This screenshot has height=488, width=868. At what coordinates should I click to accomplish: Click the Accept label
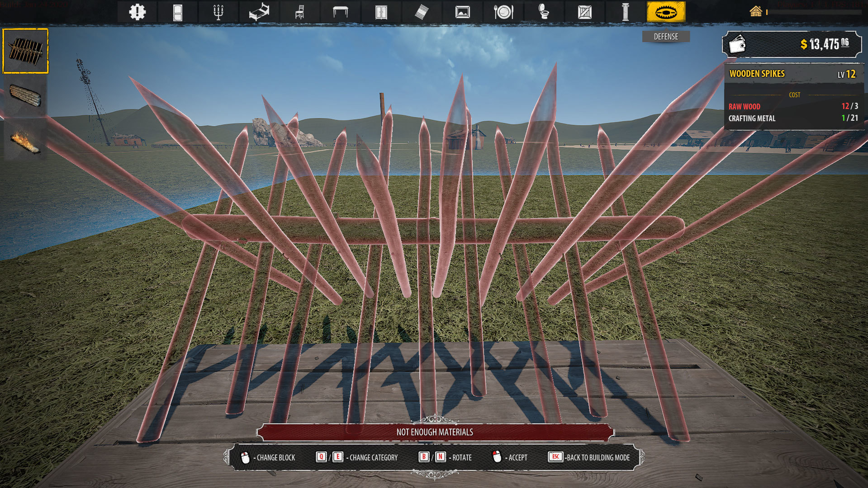point(518,458)
